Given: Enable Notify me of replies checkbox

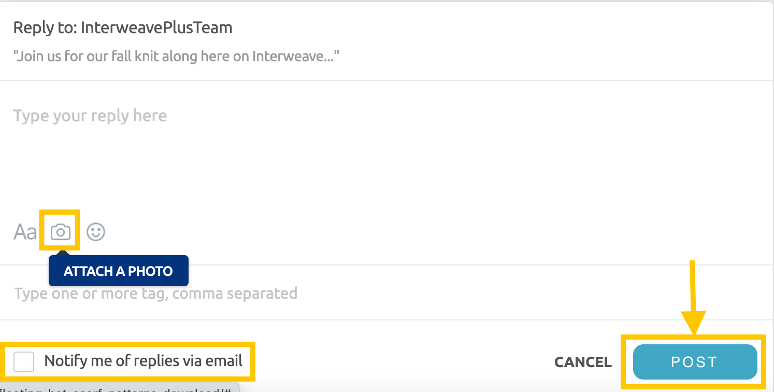Looking at the screenshot, I should pyautogui.click(x=24, y=361).
